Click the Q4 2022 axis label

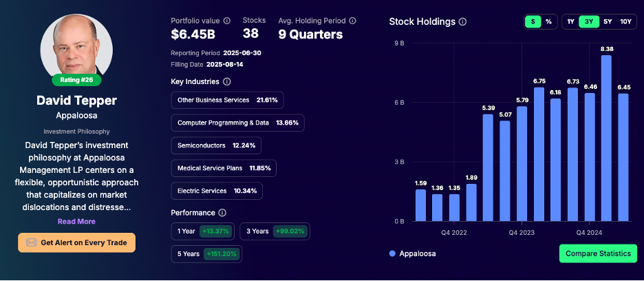click(x=454, y=233)
